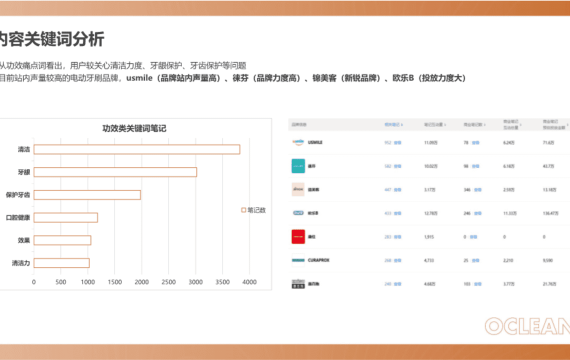Click the 4,710 interaction value
This screenshot has height=360, width=570.
click(429, 260)
